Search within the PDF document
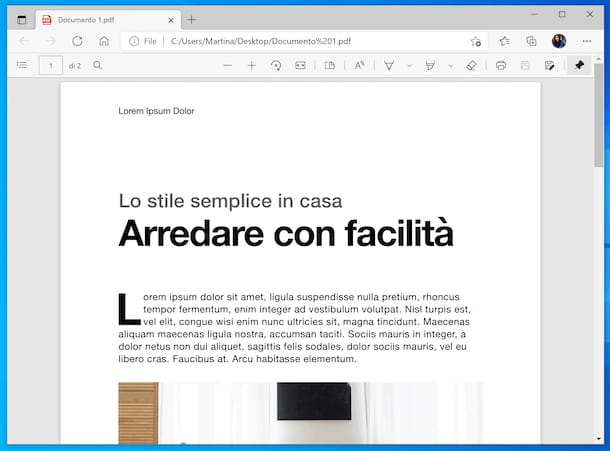610x451 pixels. 98,65
